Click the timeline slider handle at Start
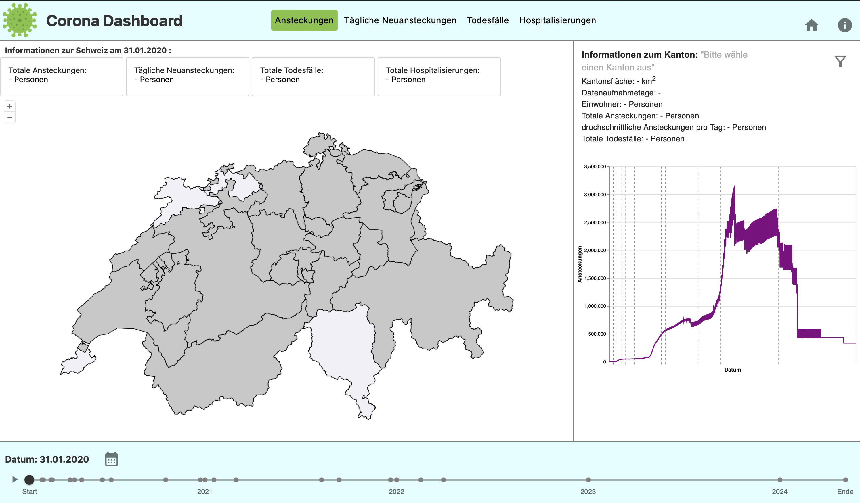The image size is (860, 504). point(29,480)
